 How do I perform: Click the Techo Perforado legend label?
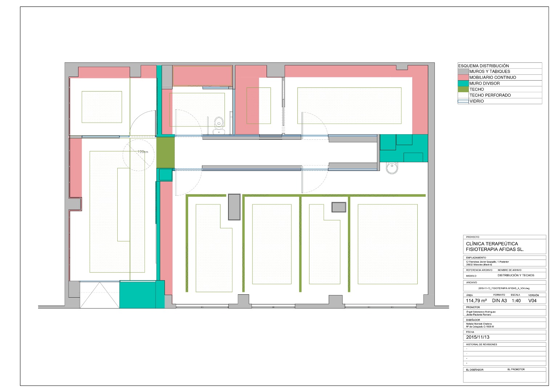490,95
